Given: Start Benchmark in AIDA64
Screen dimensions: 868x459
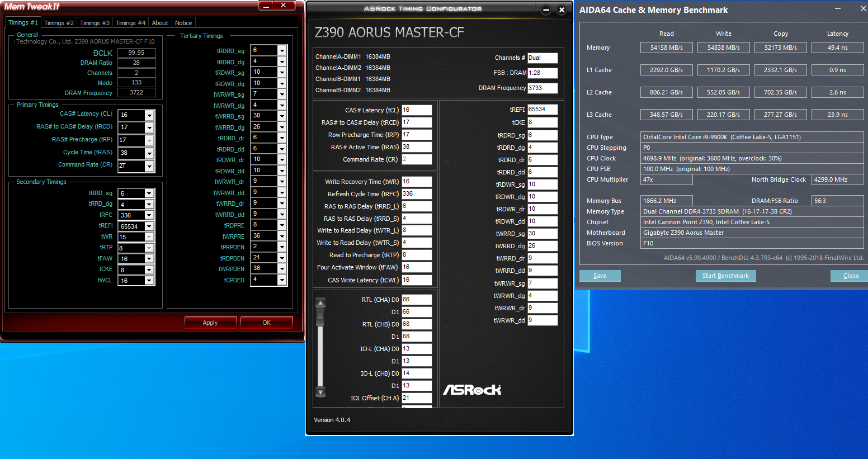Looking at the screenshot, I should (x=725, y=276).
